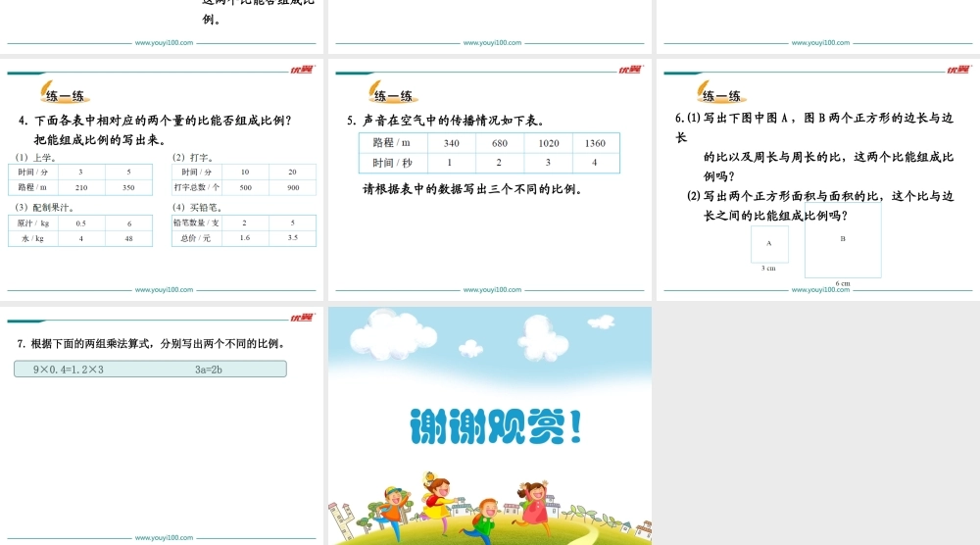Image resolution: width=980 pixels, height=545 pixels.
Task: Select large square B in question 6
Action: click(843, 240)
